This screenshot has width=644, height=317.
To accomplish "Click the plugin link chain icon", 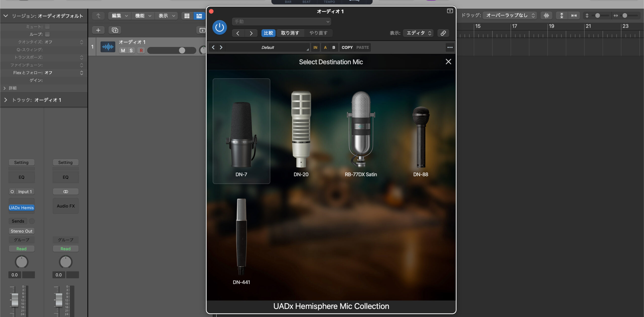I will (x=443, y=33).
